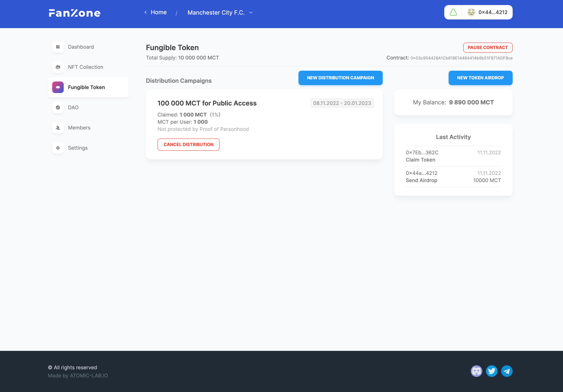This screenshot has width=563, height=392.
Task: Click the Dashboard sidebar icon
Action: point(58,47)
